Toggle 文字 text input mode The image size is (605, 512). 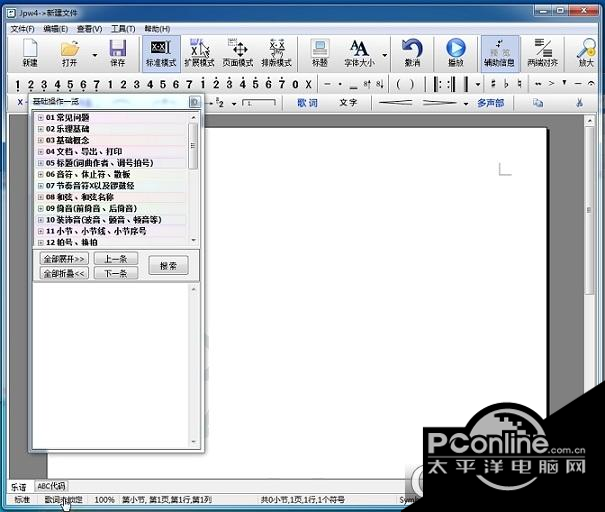pos(348,103)
